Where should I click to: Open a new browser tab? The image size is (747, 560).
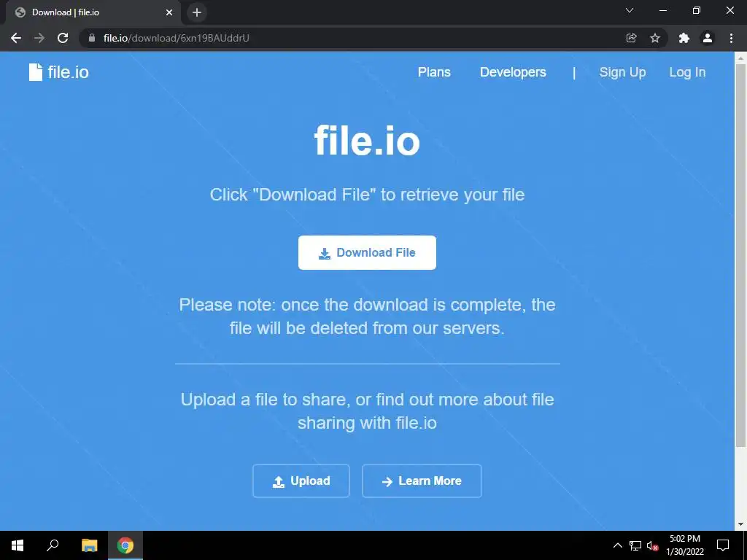197,12
